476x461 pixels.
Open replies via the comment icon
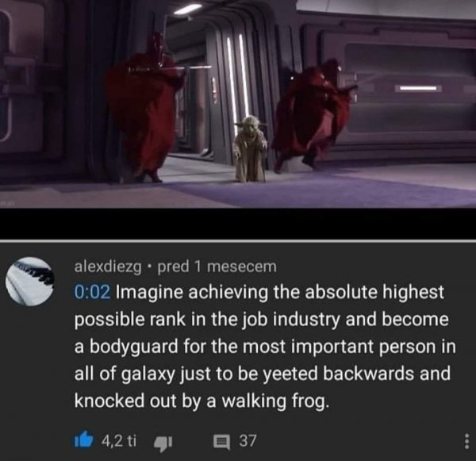point(221,441)
